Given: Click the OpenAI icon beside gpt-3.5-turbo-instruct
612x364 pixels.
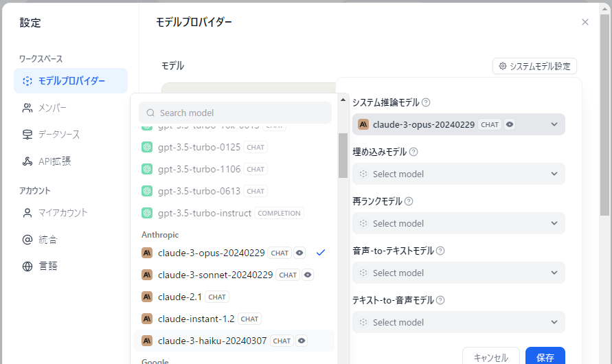Looking at the screenshot, I should 147,213.
